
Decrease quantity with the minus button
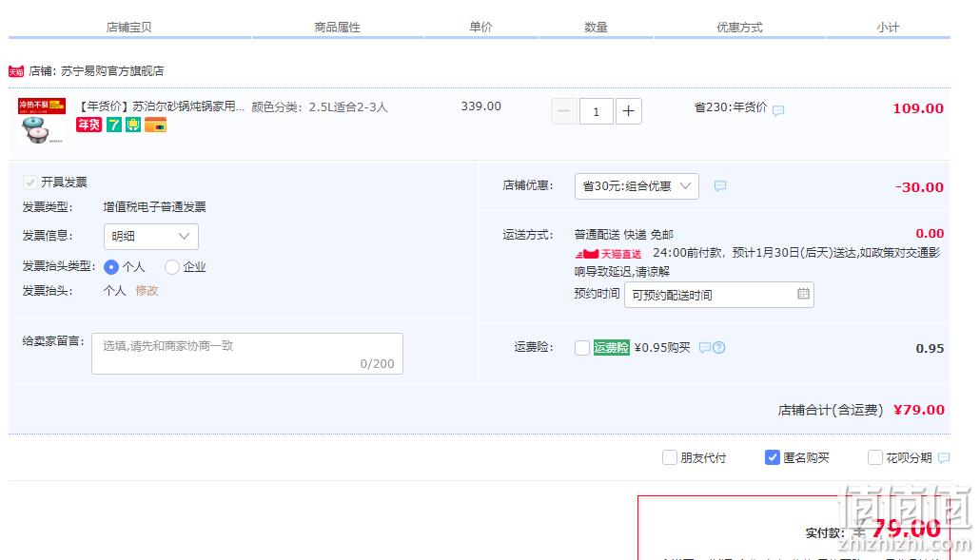pos(564,111)
